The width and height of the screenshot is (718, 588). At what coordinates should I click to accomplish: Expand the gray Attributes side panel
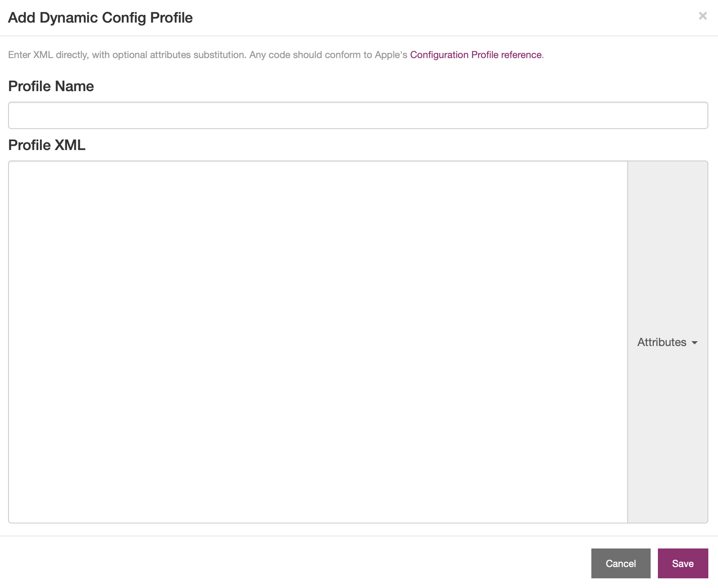(x=668, y=342)
